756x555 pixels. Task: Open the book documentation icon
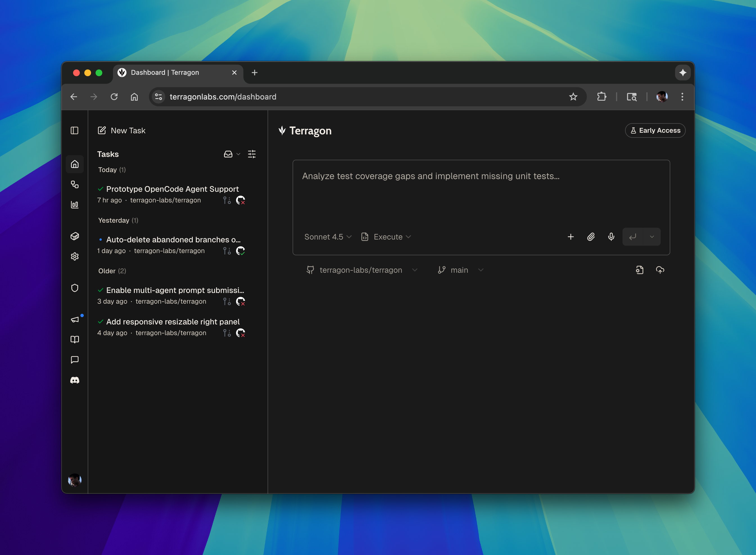point(74,339)
